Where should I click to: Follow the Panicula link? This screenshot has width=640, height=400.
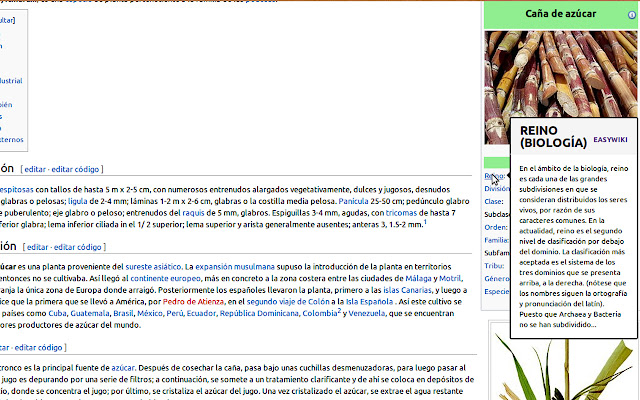353,201
